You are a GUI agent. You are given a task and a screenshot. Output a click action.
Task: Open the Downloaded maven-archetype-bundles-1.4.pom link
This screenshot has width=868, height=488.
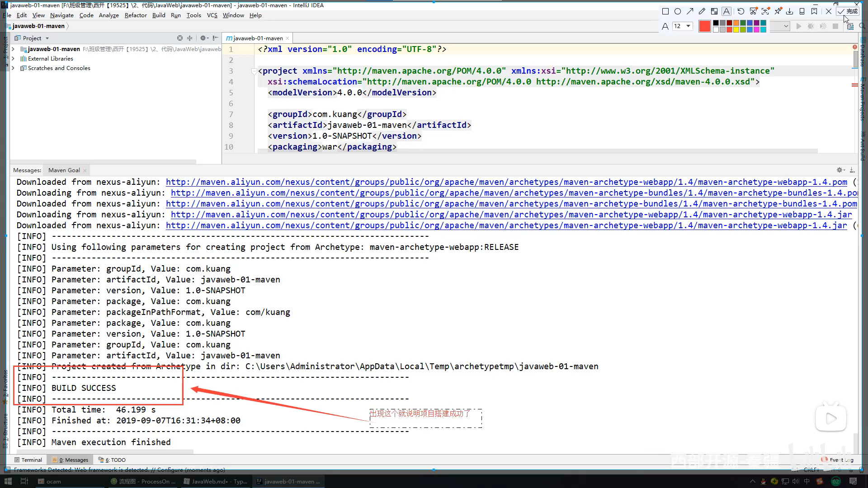[511, 204]
